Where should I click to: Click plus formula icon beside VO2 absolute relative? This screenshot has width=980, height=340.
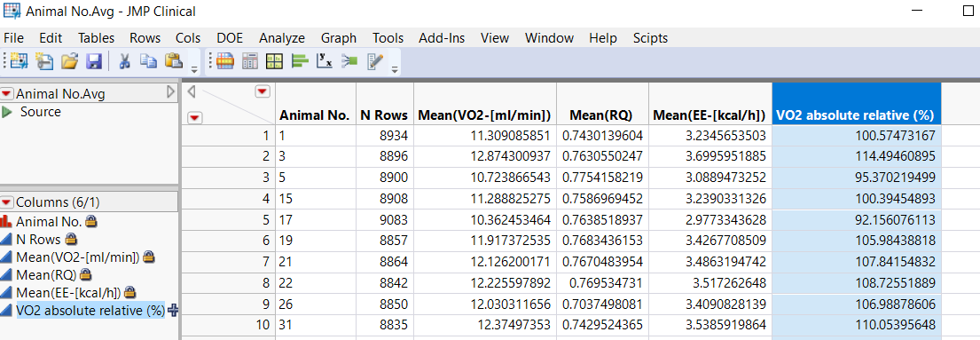(173, 310)
